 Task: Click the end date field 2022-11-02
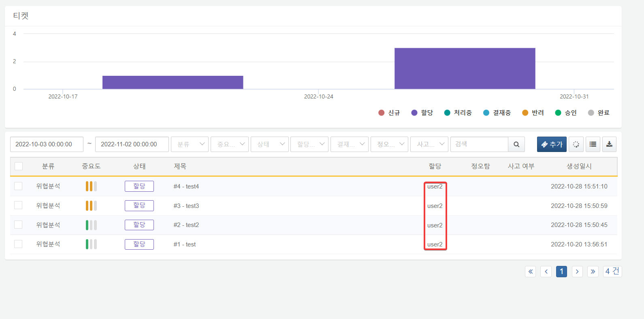pos(132,144)
